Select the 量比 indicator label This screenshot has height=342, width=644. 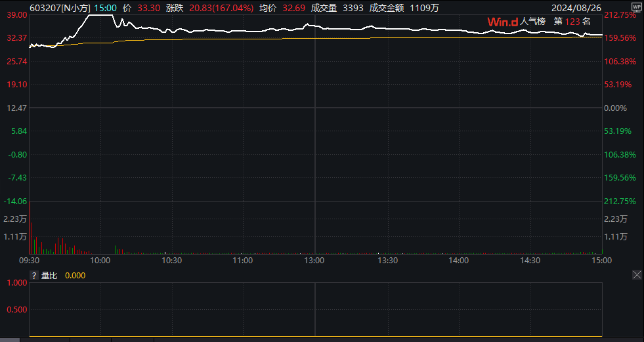(x=49, y=276)
